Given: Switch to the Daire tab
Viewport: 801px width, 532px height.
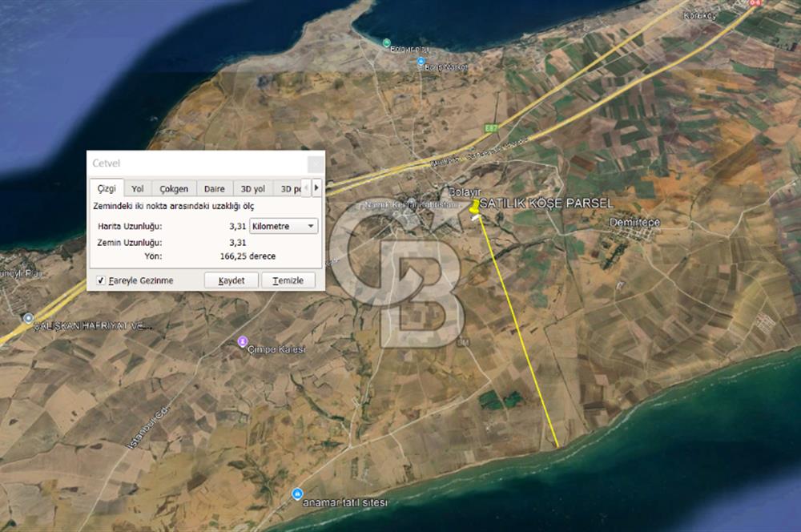Looking at the screenshot, I should click(215, 188).
